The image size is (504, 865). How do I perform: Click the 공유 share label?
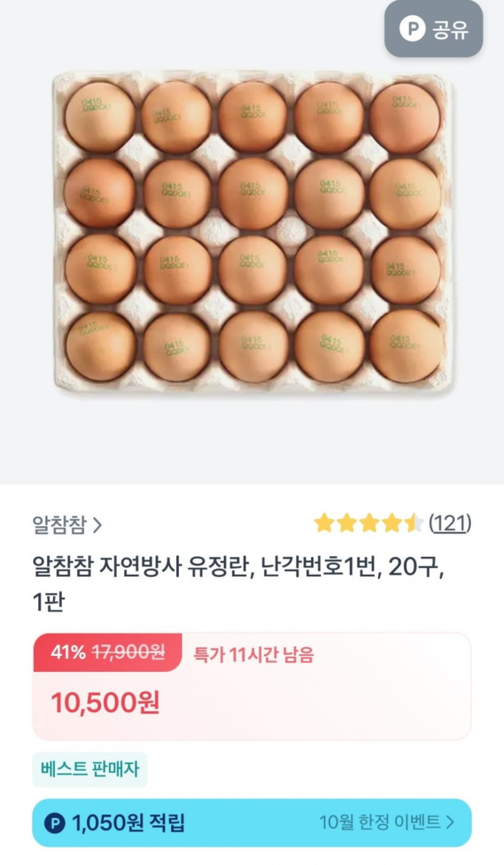point(450,30)
